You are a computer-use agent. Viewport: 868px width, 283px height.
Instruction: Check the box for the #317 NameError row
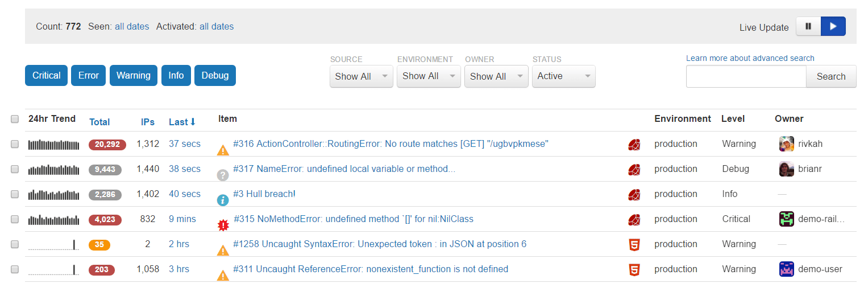coord(15,169)
